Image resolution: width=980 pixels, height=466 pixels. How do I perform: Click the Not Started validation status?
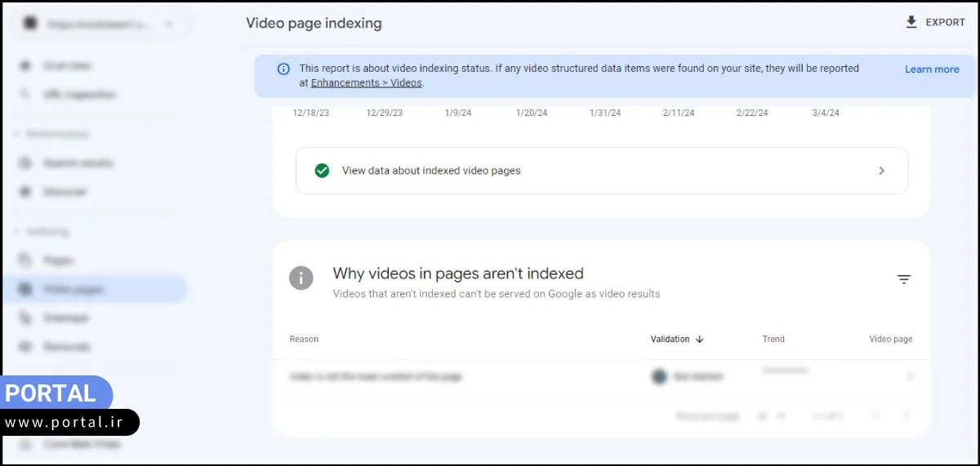coord(688,377)
